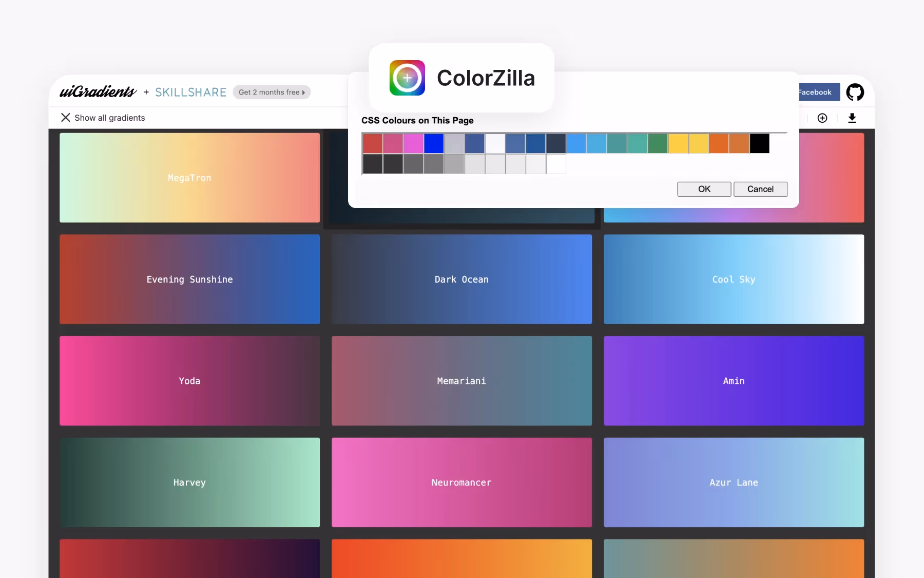The height and width of the screenshot is (578, 924).
Task: Select first charcoal swatch in second row
Action: click(373, 164)
